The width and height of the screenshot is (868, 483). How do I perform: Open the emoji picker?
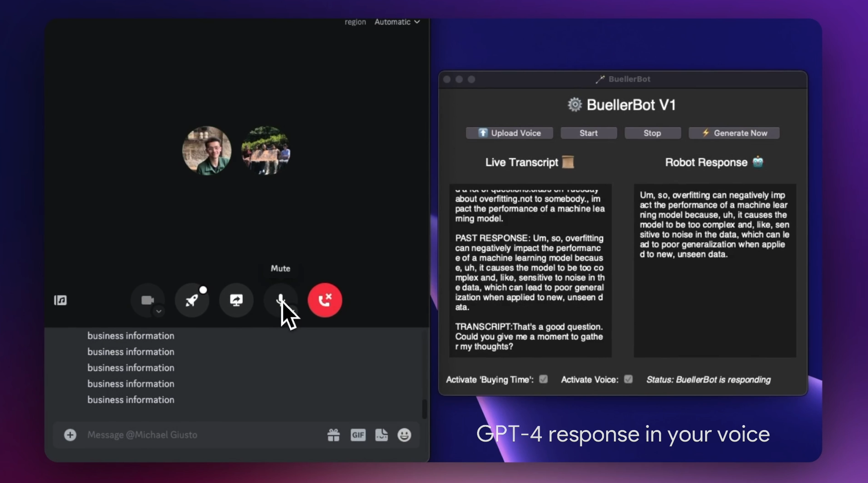click(404, 435)
